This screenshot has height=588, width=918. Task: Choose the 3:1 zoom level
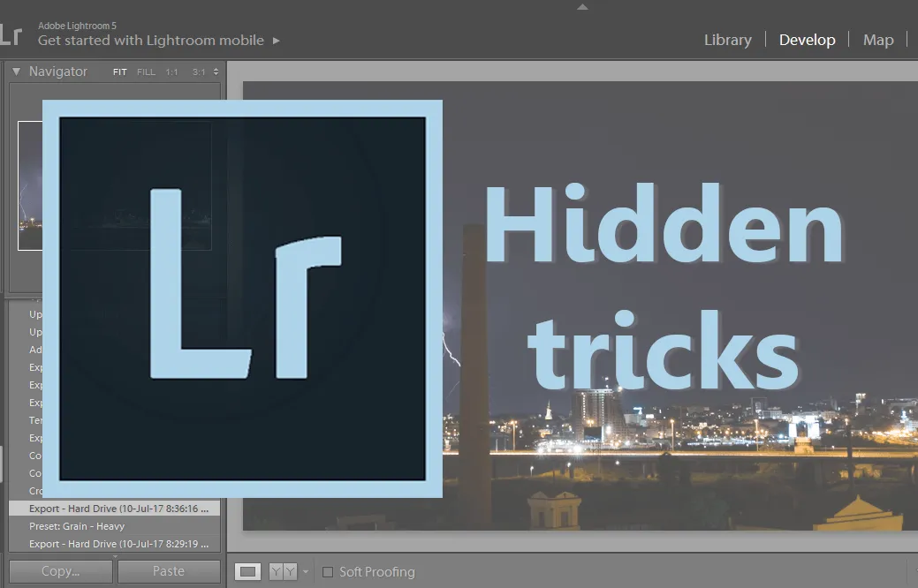pyautogui.click(x=199, y=72)
